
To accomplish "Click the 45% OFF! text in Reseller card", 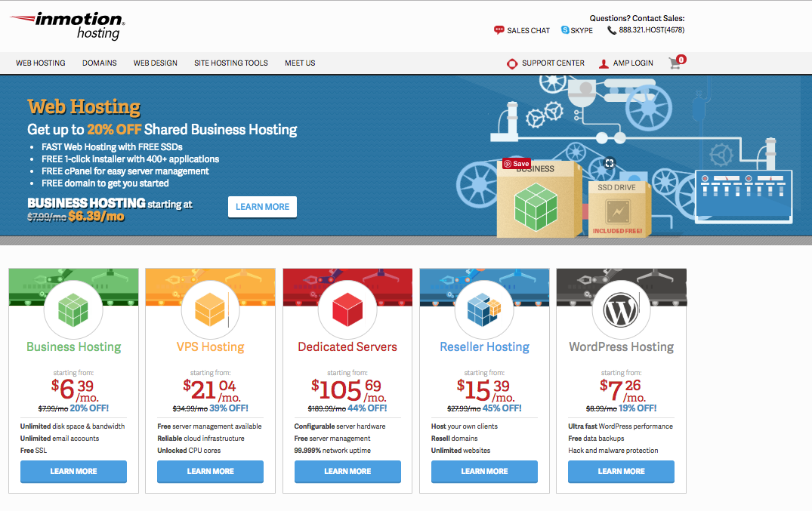I will 502,408.
